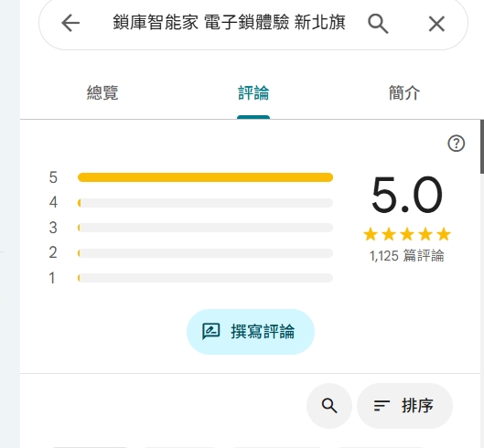Open the review help question-mark icon

click(457, 144)
